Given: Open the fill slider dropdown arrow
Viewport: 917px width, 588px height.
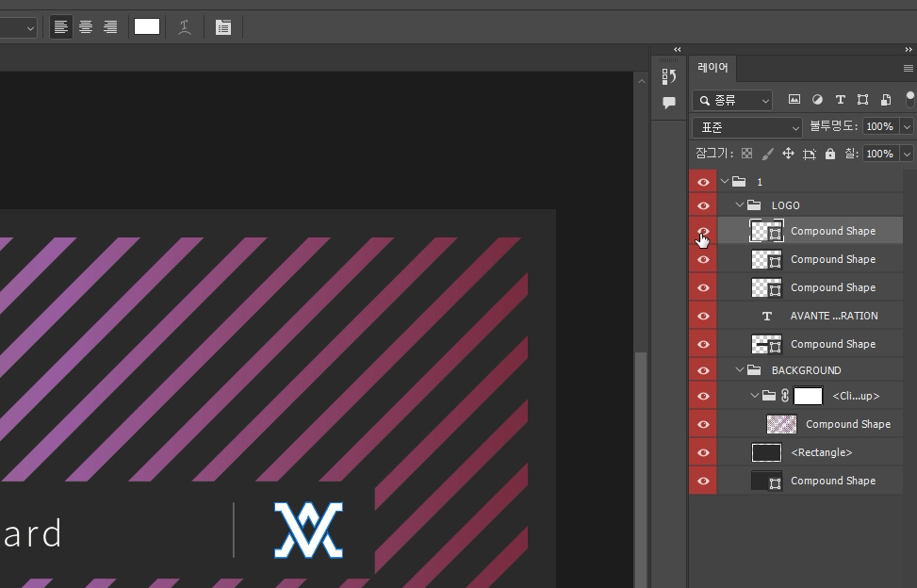Looking at the screenshot, I should click(x=907, y=154).
